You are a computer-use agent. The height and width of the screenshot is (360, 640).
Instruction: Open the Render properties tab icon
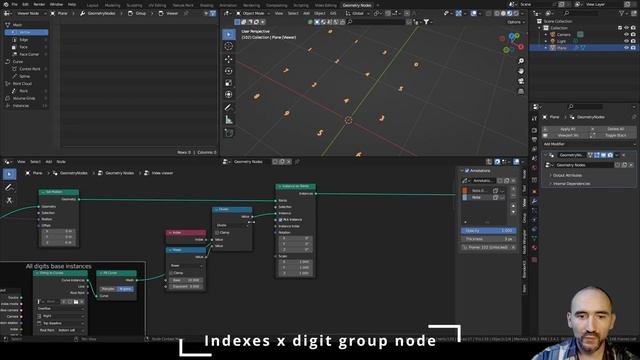pyautogui.click(x=534, y=130)
